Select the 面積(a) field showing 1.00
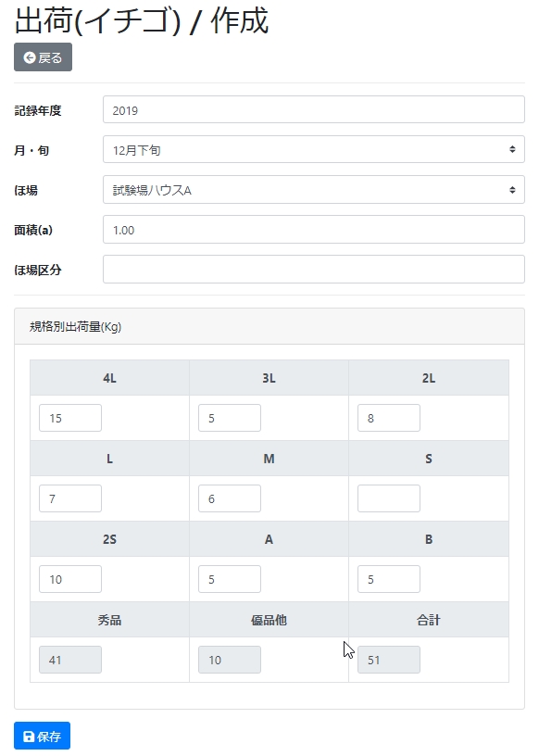The image size is (539, 756). [315, 230]
